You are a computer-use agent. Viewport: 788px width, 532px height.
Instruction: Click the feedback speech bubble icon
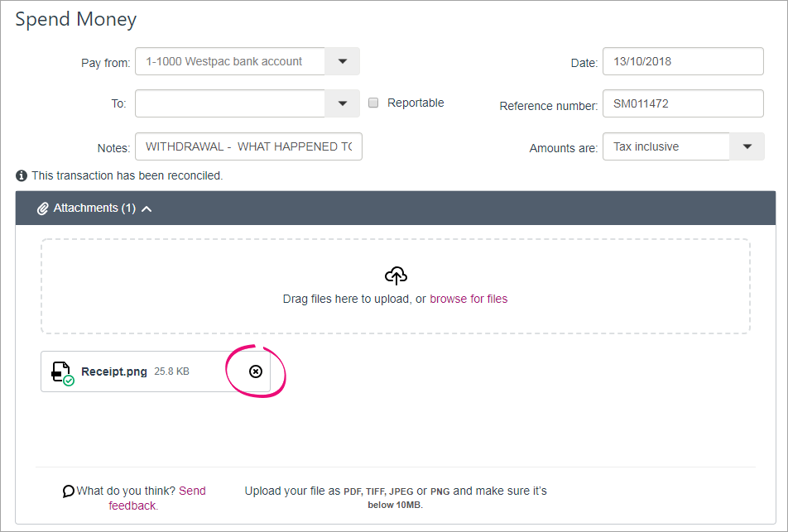pos(68,491)
